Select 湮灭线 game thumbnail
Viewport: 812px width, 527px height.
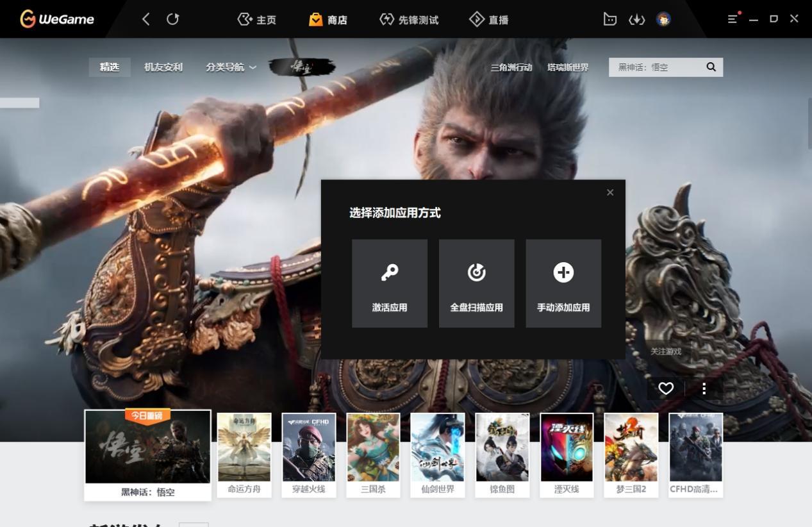567,455
